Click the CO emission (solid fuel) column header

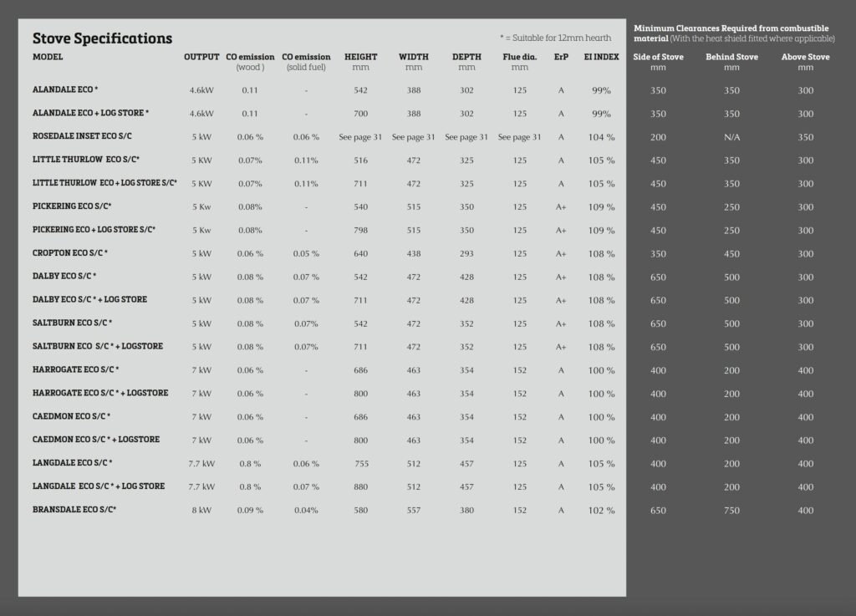point(306,62)
